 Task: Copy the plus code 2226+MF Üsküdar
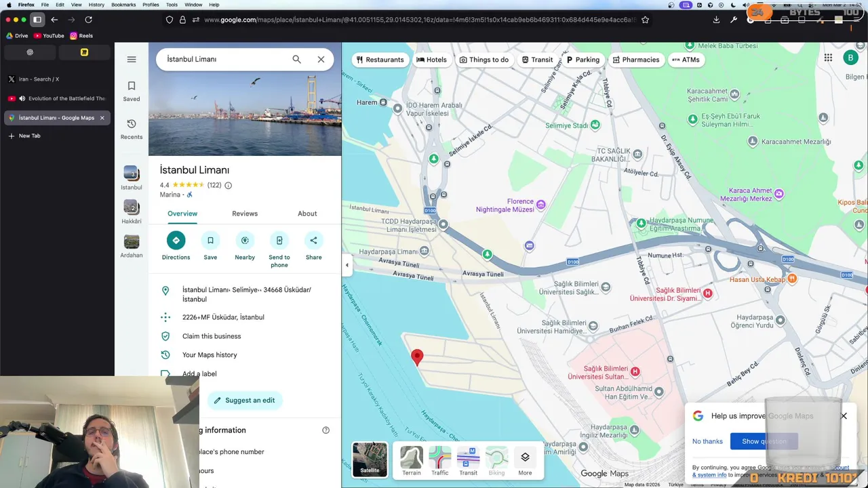click(223, 317)
